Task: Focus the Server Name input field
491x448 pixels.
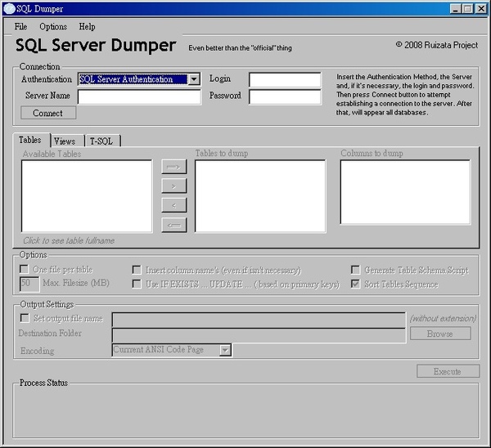Action: (139, 97)
